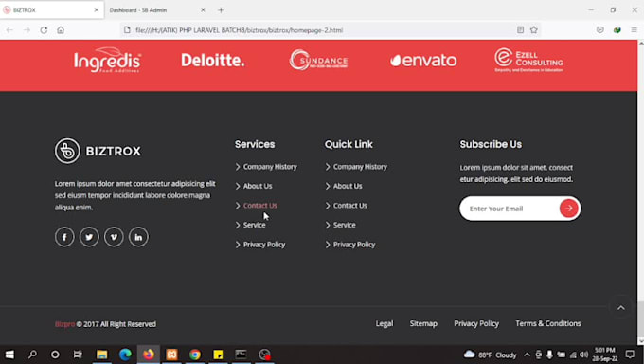Go to the browser home page

(x=61, y=30)
